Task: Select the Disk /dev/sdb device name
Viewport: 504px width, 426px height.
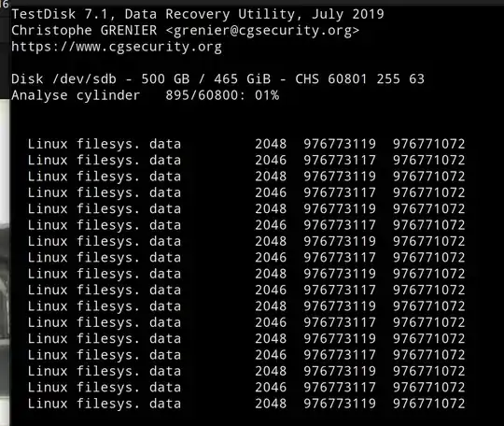Action: click(63, 79)
